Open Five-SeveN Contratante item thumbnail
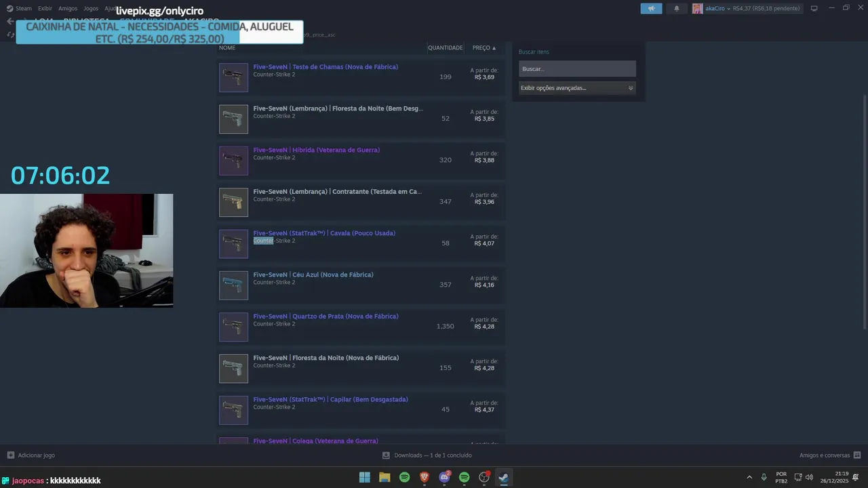The image size is (868, 488). coord(233,202)
